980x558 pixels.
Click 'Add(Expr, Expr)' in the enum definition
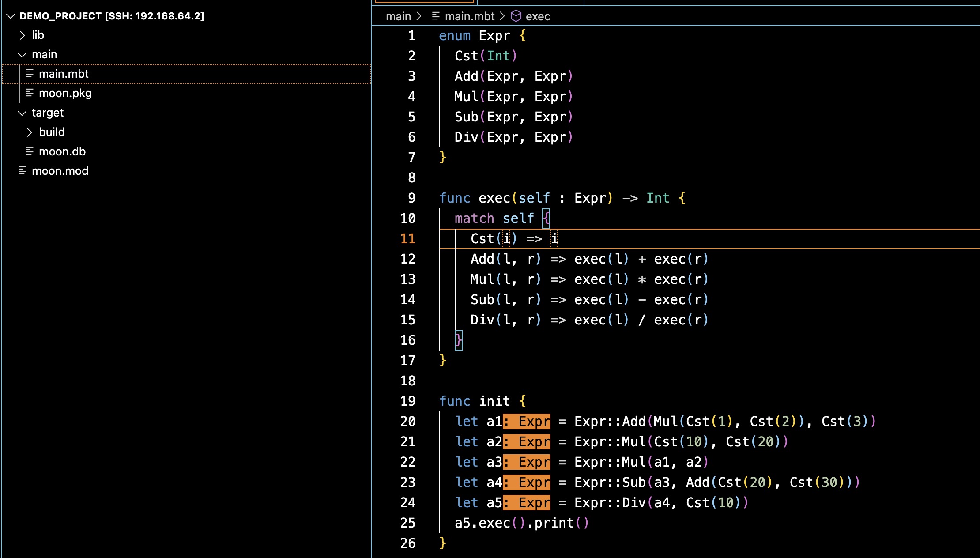514,76
